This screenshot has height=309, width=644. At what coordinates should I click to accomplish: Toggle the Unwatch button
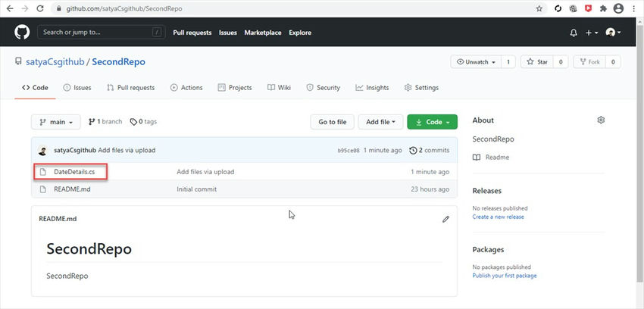click(x=475, y=62)
